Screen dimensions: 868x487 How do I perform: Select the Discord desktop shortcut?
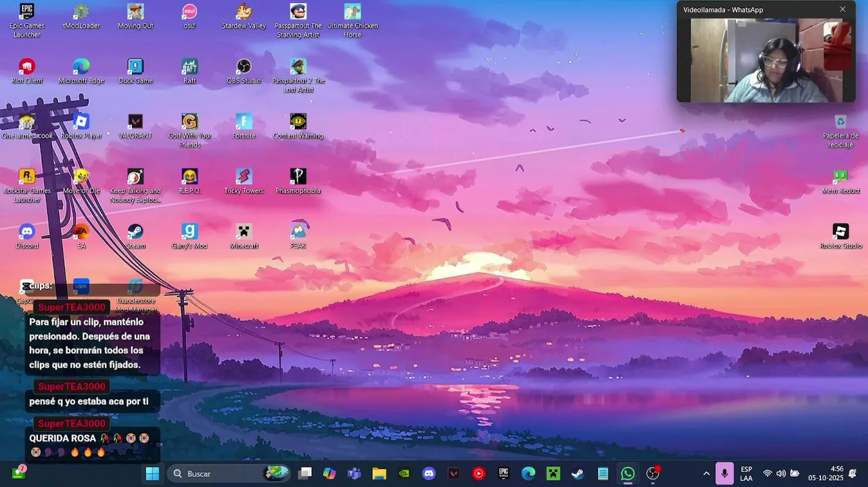(x=27, y=237)
